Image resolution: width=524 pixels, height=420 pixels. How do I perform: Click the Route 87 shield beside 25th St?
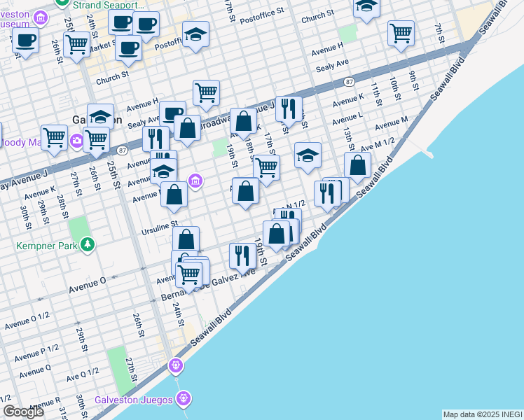(123, 150)
